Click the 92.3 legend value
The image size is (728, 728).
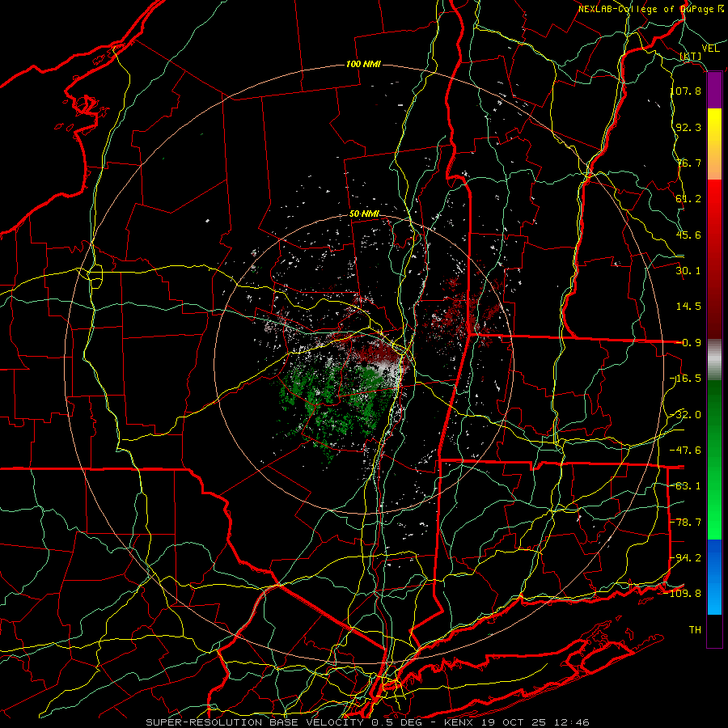pyautogui.click(x=688, y=127)
